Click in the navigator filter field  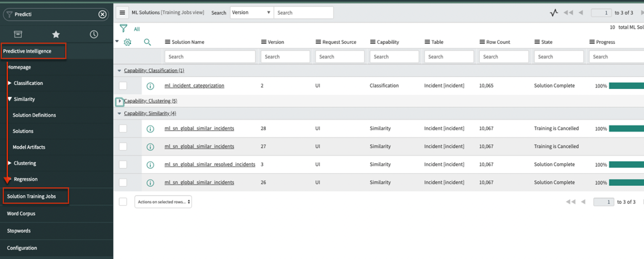pyautogui.click(x=55, y=15)
